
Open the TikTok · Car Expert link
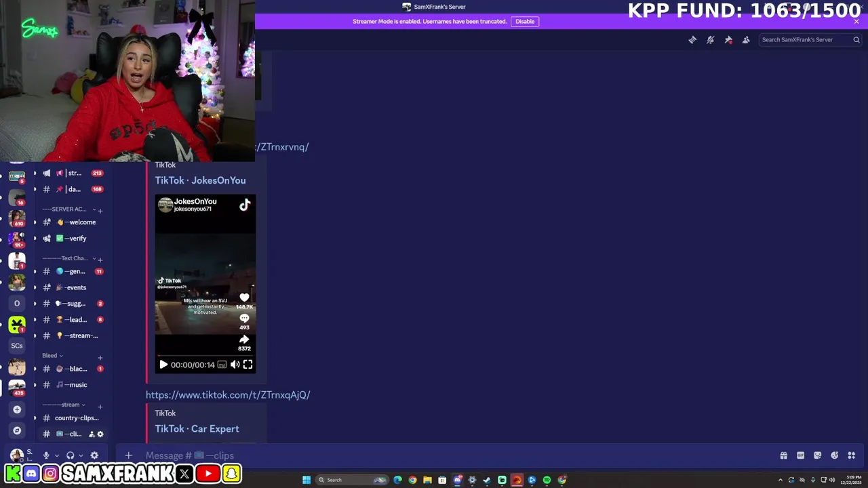click(x=197, y=428)
